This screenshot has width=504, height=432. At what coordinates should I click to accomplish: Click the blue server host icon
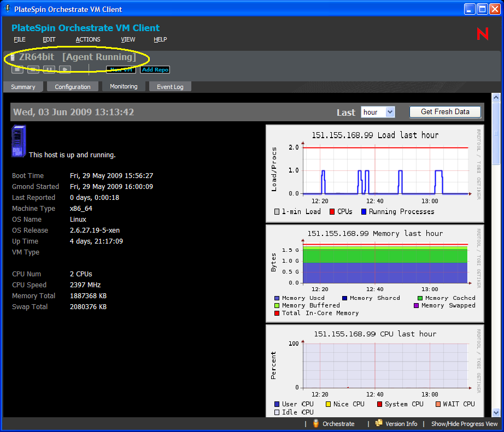pyautogui.click(x=19, y=141)
